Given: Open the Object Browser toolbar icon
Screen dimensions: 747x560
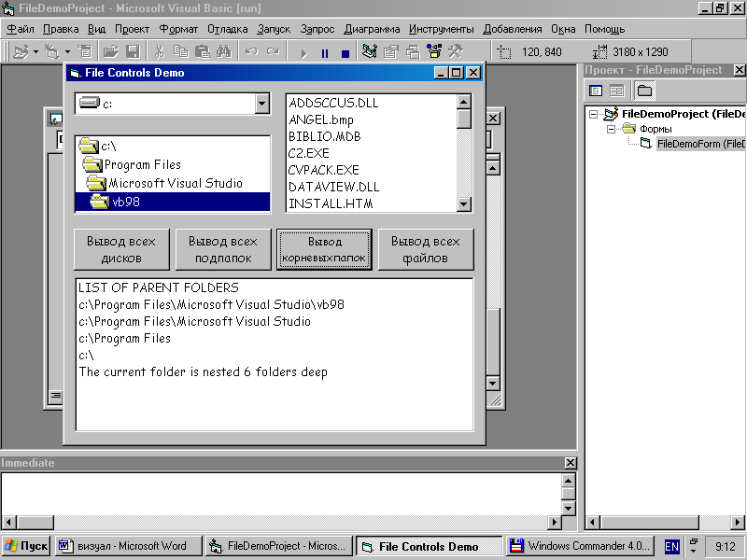Looking at the screenshot, I should coord(434,51).
